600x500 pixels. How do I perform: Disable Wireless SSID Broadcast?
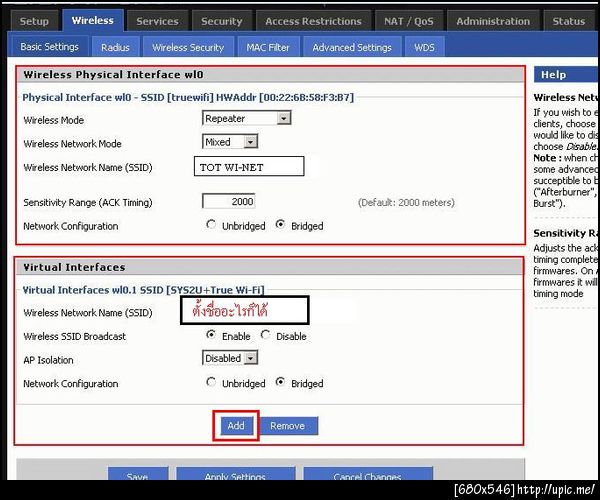[x=265, y=335]
